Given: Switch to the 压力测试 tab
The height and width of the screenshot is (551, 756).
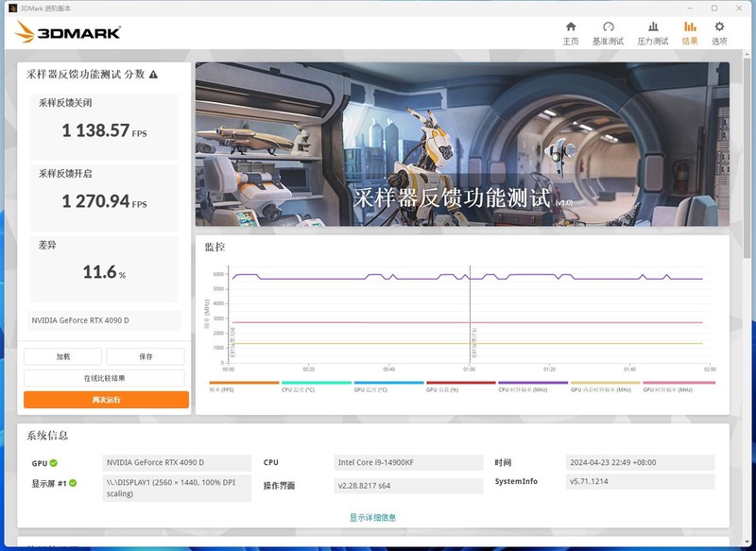Looking at the screenshot, I should 652,41.
